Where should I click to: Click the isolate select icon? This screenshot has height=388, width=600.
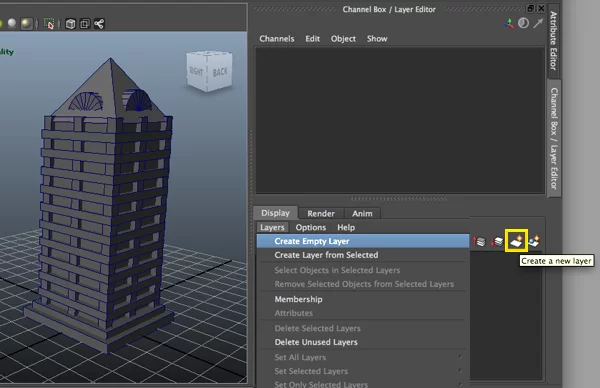pos(49,24)
